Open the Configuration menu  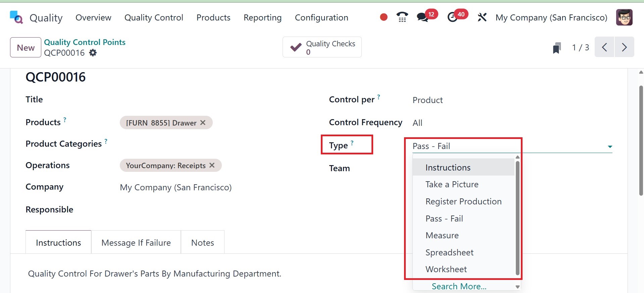pyautogui.click(x=321, y=17)
